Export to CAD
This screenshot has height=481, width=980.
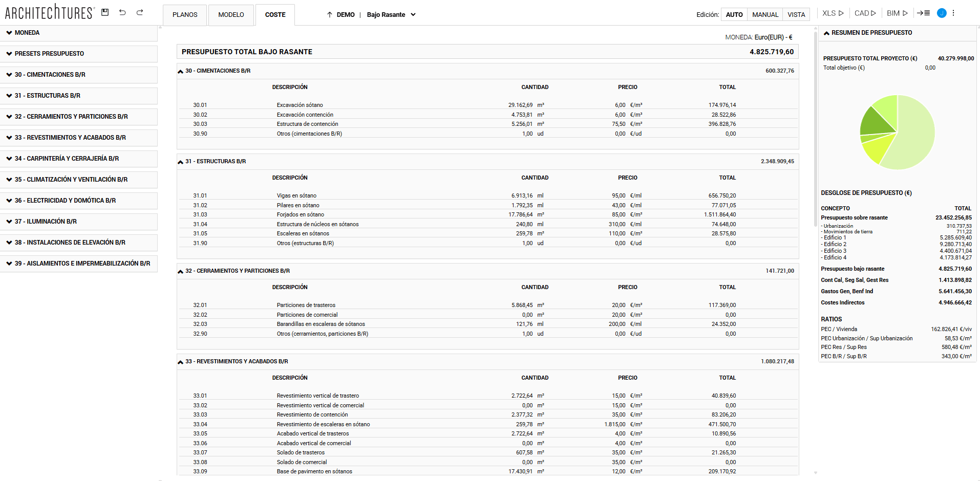pyautogui.click(x=865, y=13)
